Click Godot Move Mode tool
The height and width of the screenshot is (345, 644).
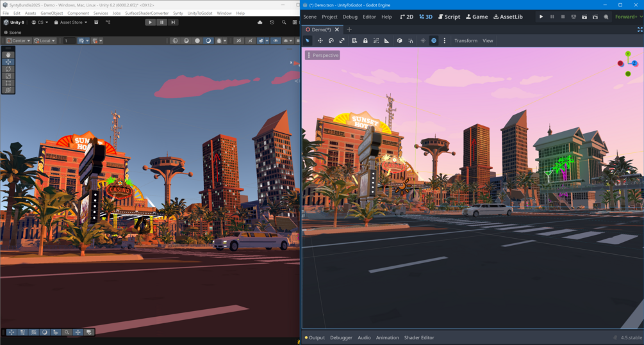[x=320, y=40]
